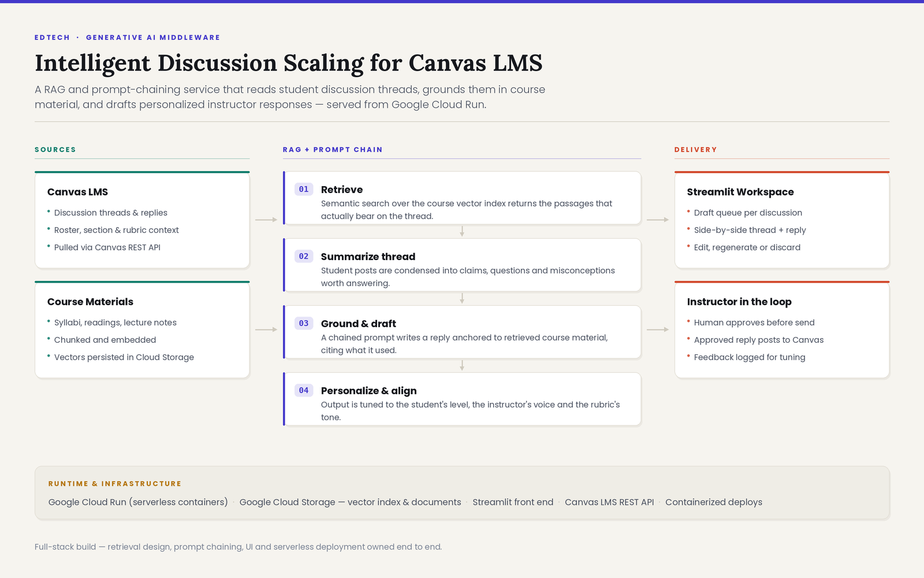Image resolution: width=924 pixels, height=578 pixels.
Task: Click the "RUNTIME & INFRASTRUCTURE" panel label
Action: (x=115, y=484)
